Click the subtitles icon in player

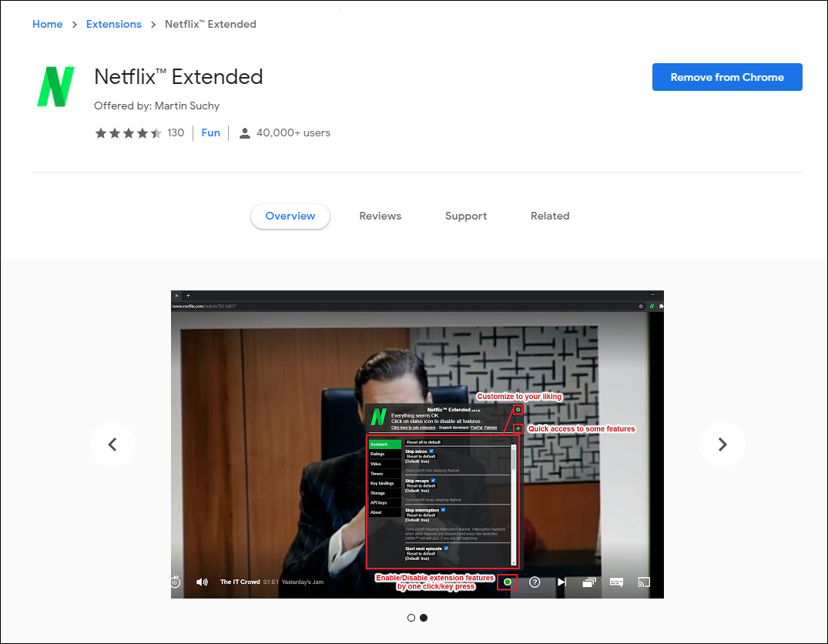(616, 582)
